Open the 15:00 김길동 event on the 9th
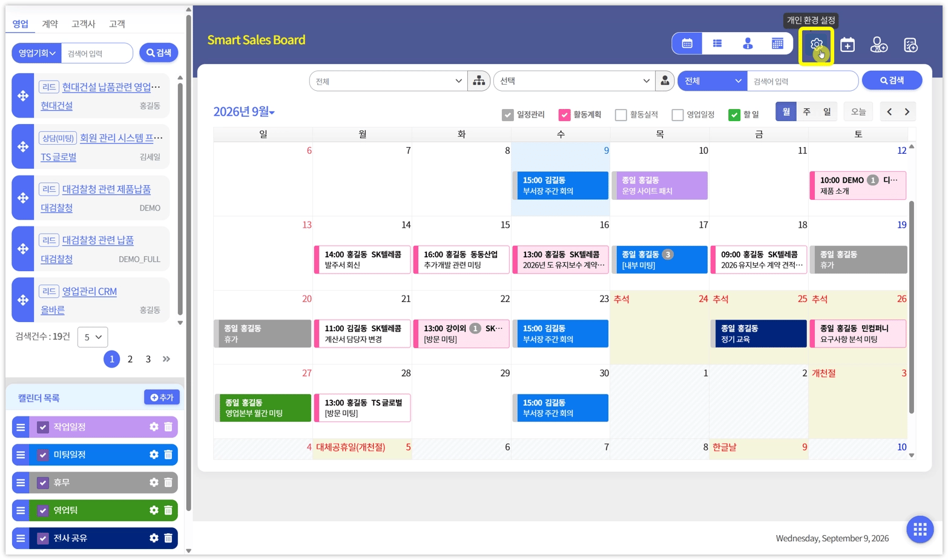The width and height of the screenshot is (948, 560). coord(562,185)
